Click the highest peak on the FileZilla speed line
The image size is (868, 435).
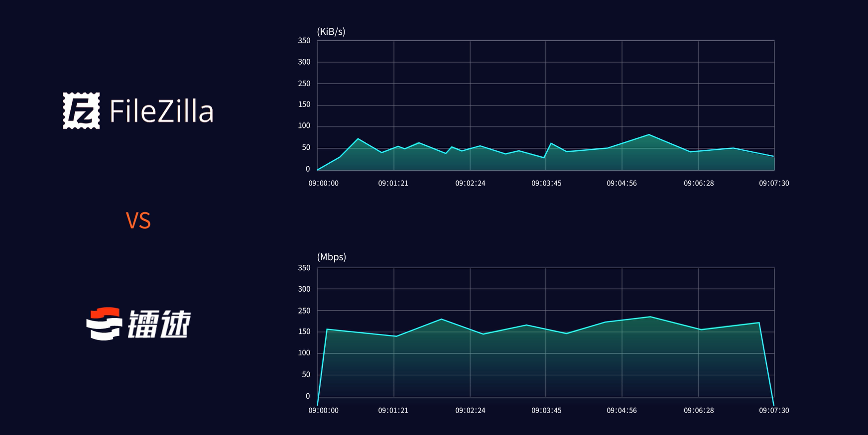[x=649, y=135]
